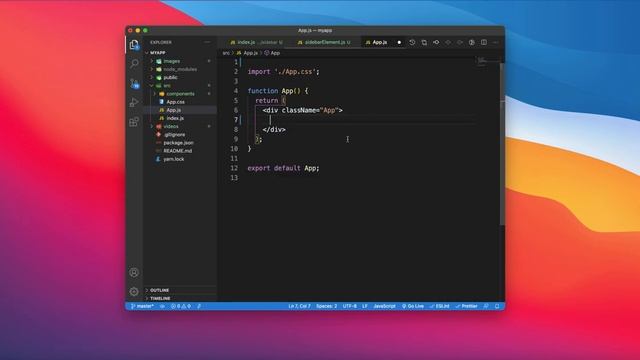640x360 pixels.
Task: Click Spaces: 2 indentation setting
Action: (327, 306)
